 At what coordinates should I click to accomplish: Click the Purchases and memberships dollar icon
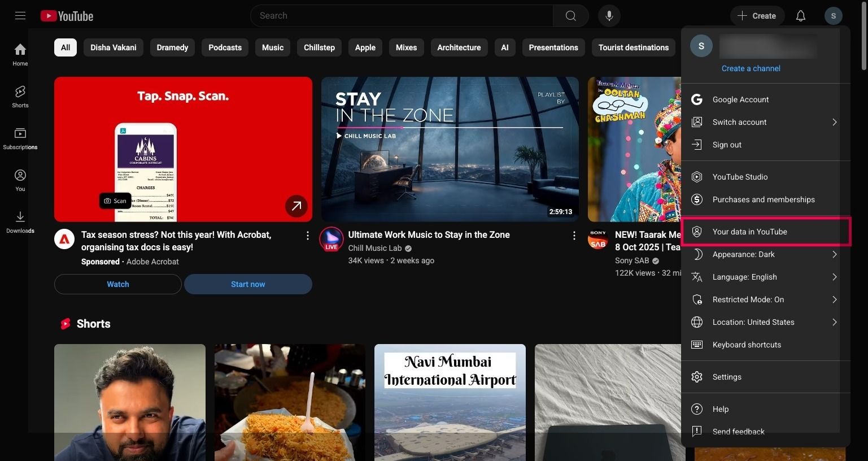[x=697, y=199]
